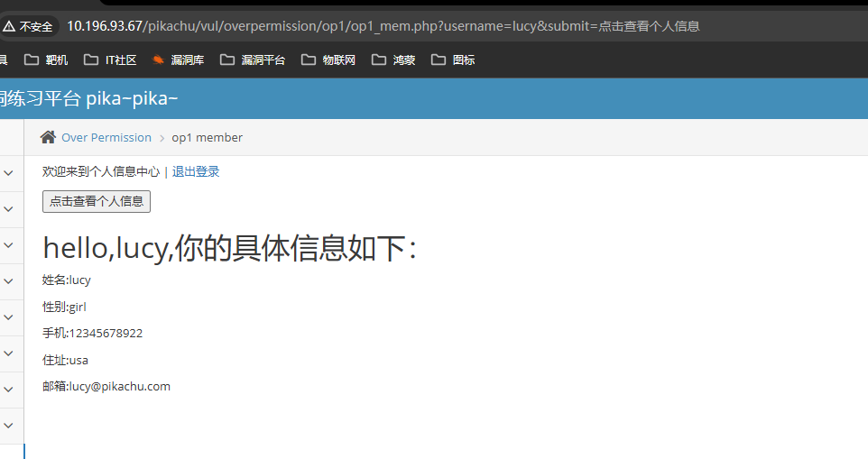Click the 姓名:lucy line
This screenshot has width=868, height=459.
point(67,280)
